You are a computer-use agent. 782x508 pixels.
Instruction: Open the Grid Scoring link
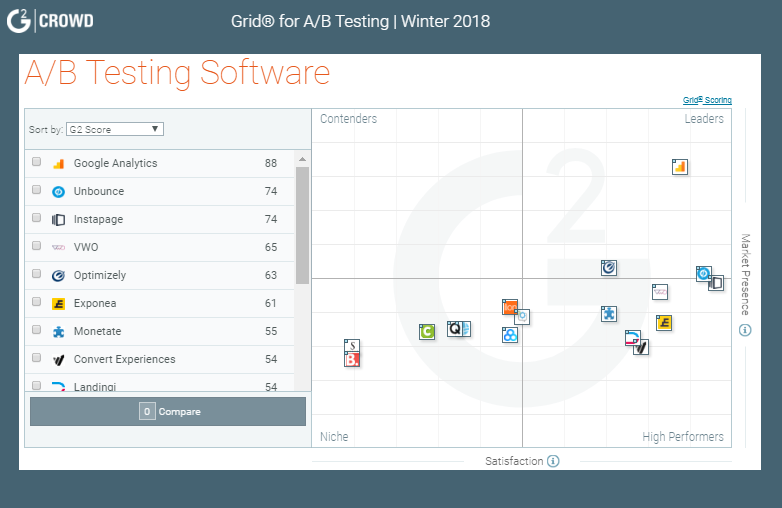[x=707, y=100]
